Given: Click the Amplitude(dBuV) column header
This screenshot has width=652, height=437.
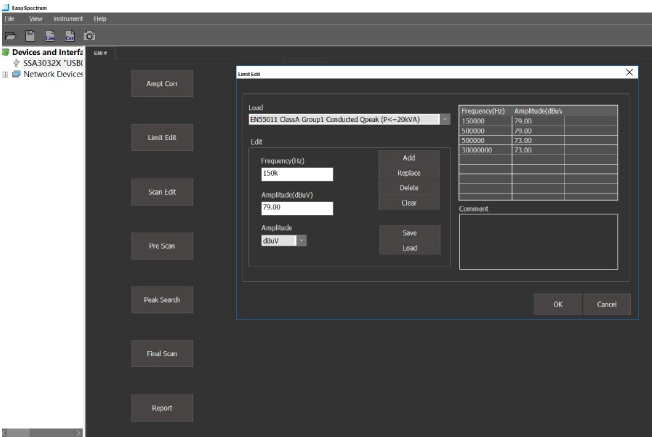Looking at the screenshot, I should coord(538,111).
